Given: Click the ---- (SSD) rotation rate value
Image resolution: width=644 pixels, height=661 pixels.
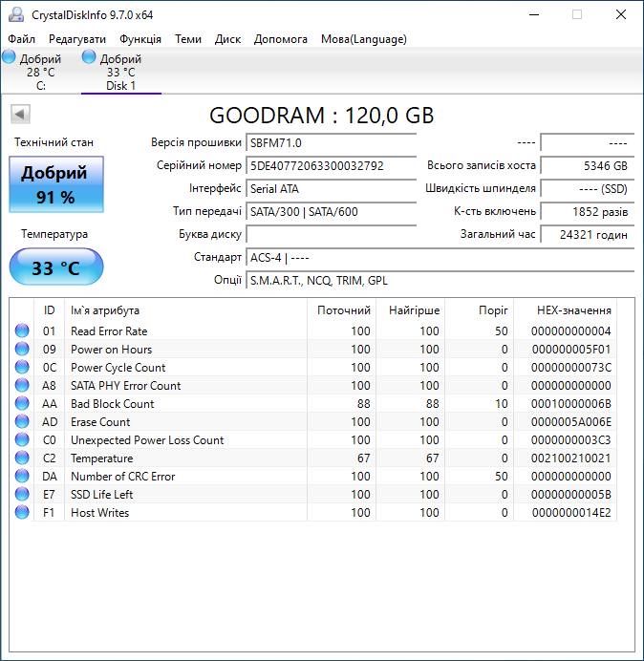Looking at the screenshot, I should click(587, 188).
